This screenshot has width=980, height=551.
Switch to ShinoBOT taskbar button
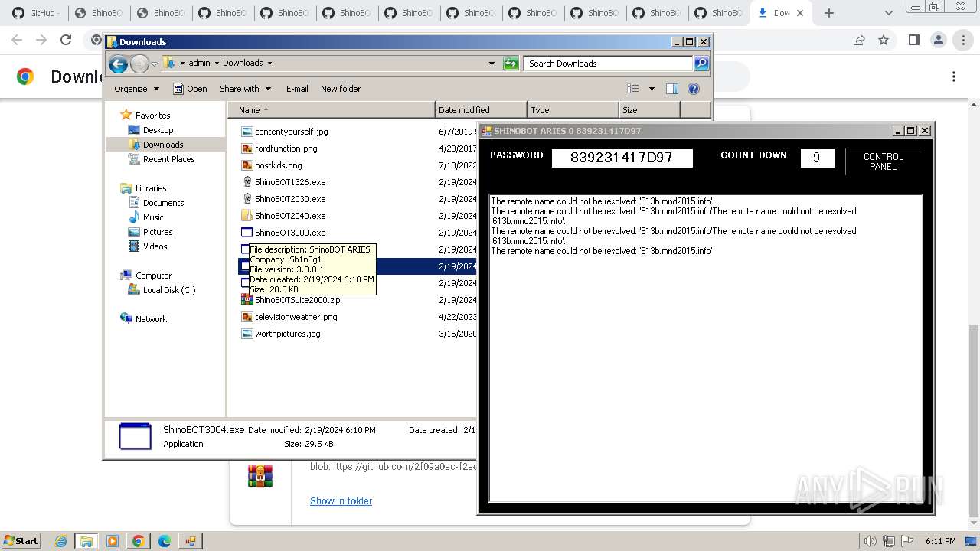190,541
